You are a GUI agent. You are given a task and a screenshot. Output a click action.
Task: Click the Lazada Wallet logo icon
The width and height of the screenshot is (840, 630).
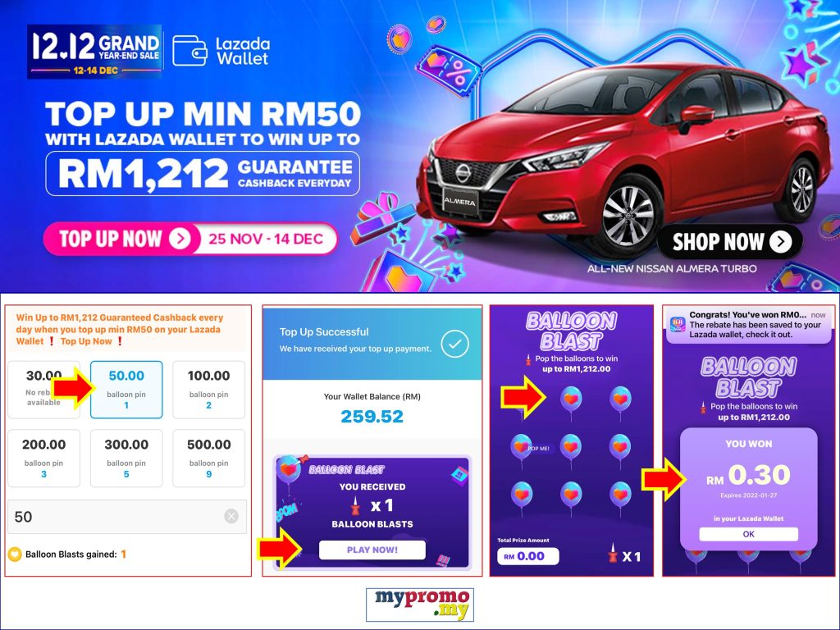pos(189,51)
